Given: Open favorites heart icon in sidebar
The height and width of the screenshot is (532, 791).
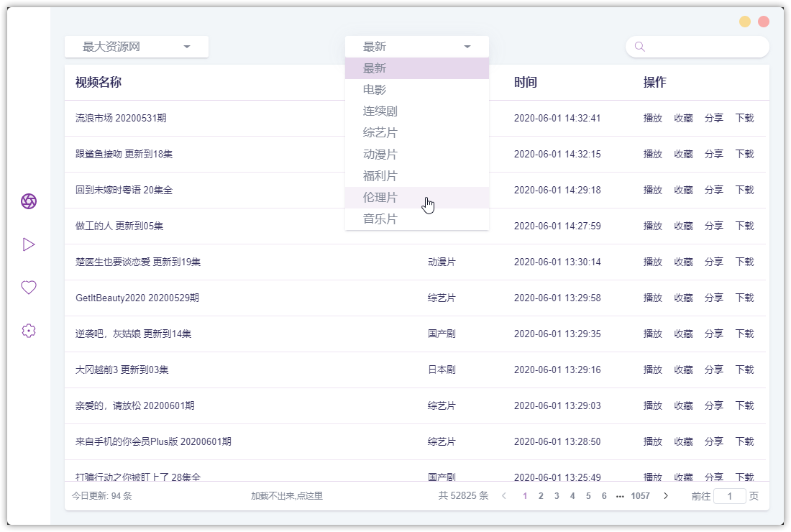Looking at the screenshot, I should point(29,288).
